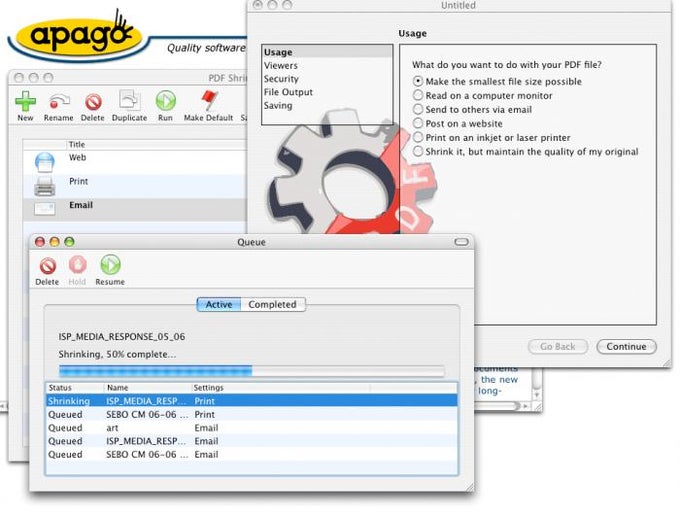
Task: Click the Web title text
Action: pos(78,157)
